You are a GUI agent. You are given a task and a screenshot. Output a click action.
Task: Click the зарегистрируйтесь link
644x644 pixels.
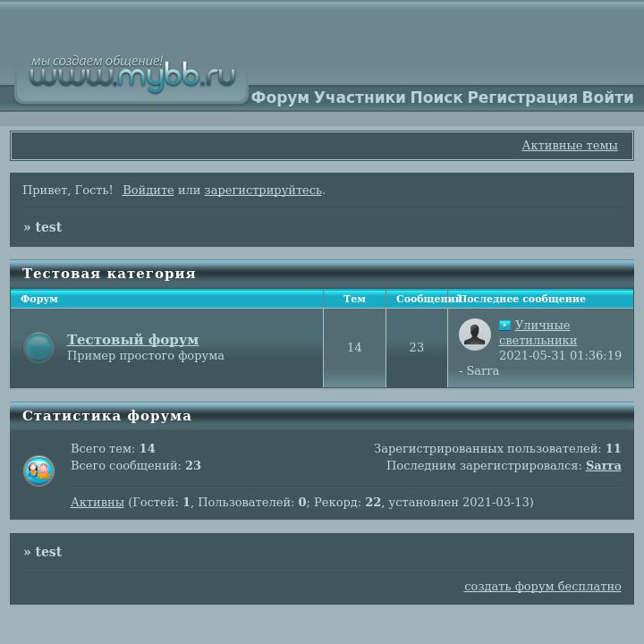pyautogui.click(x=263, y=191)
